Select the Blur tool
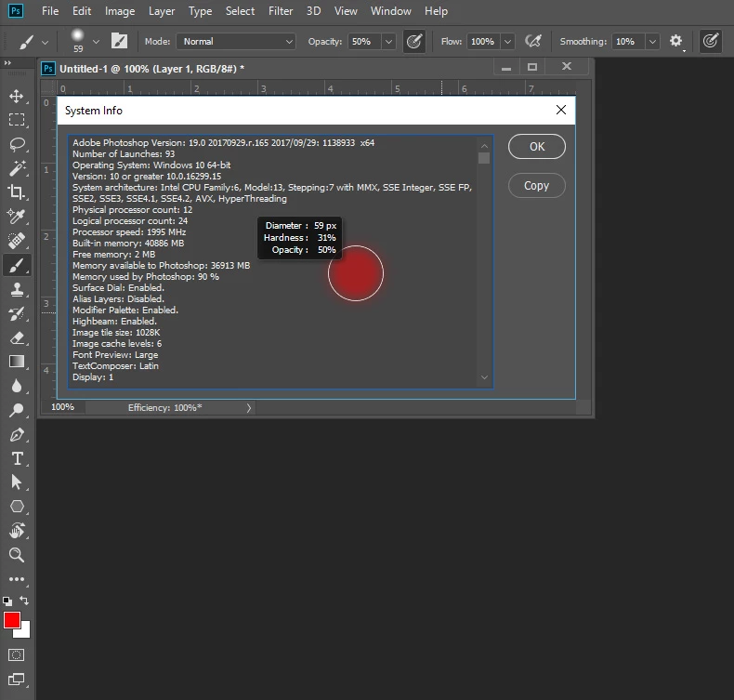This screenshot has height=700, width=734. (17, 386)
